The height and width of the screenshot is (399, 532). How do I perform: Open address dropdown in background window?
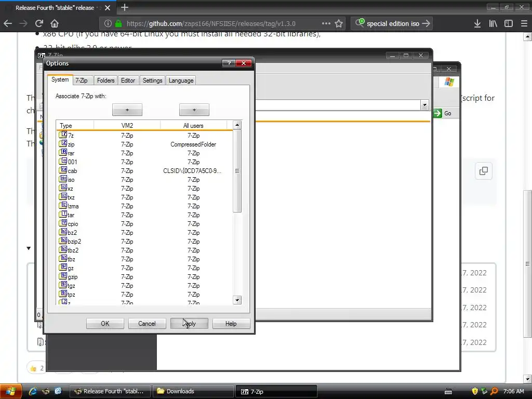tap(424, 105)
